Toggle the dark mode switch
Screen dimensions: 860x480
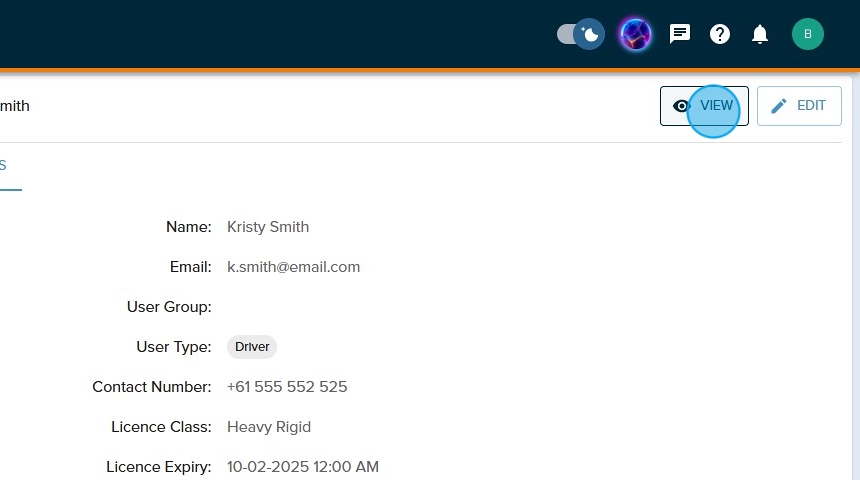point(580,35)
